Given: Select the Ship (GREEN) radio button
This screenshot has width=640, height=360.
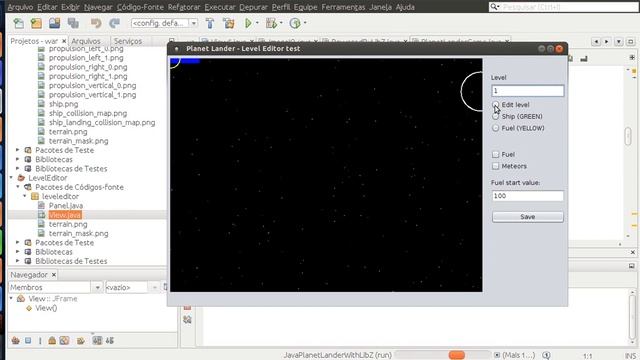Looking at the screenshot, I should [x=496, y=117].
